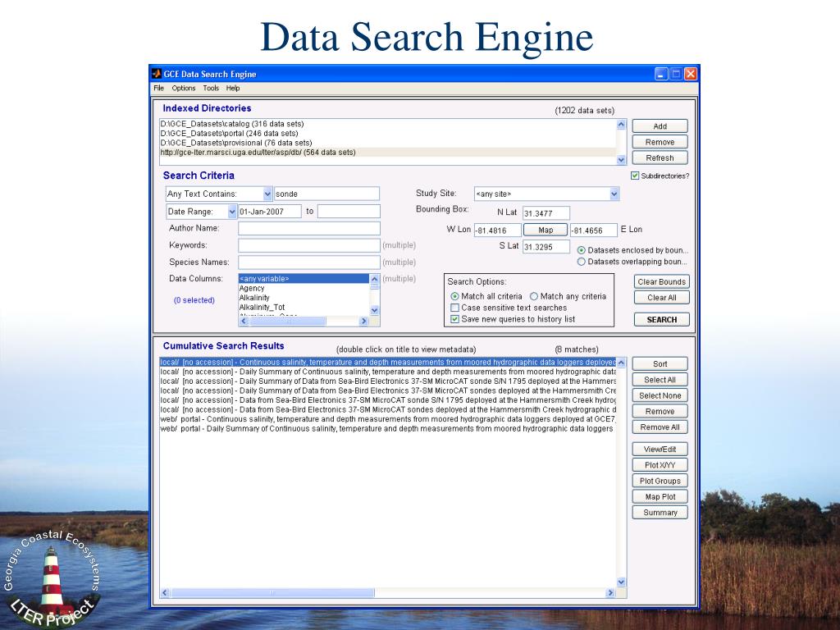Click results horizontal scroll right arrow

(x=610, y=592)
